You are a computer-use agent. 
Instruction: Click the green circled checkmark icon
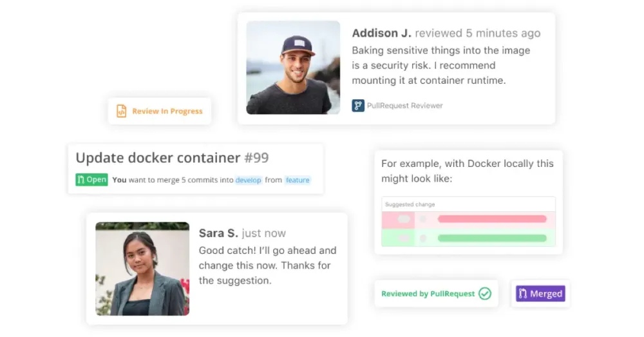coord(485,294)
